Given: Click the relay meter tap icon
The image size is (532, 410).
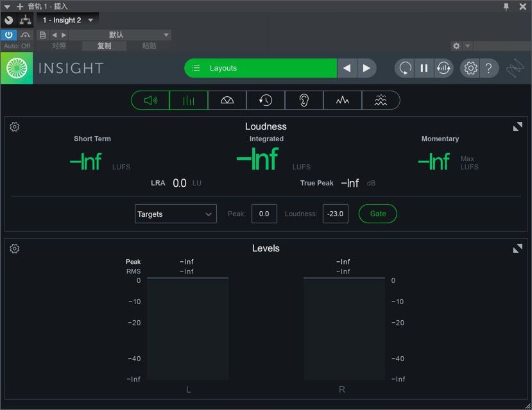Looking at the screenshot, I should (x=443, y=68).
